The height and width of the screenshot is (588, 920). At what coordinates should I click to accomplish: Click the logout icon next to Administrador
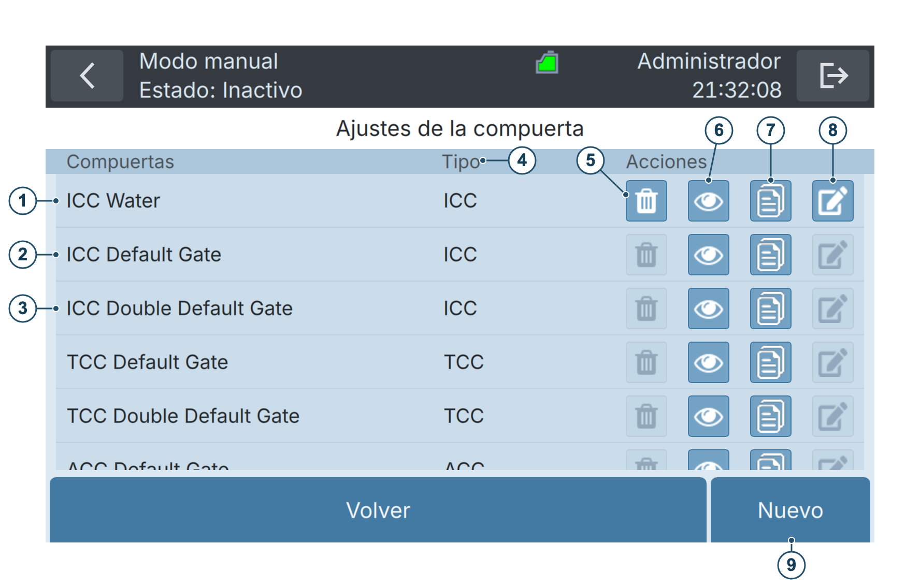[x=833, y=76]
